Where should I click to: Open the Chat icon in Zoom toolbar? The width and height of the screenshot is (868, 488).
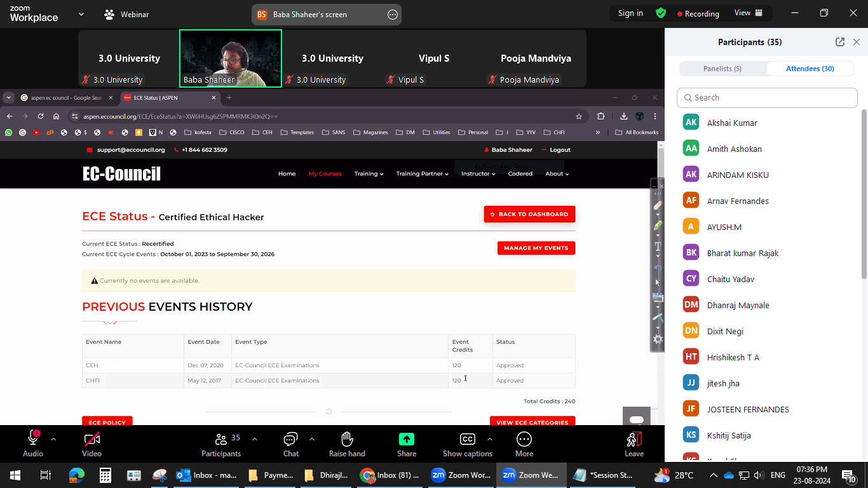tap(290, 438)
